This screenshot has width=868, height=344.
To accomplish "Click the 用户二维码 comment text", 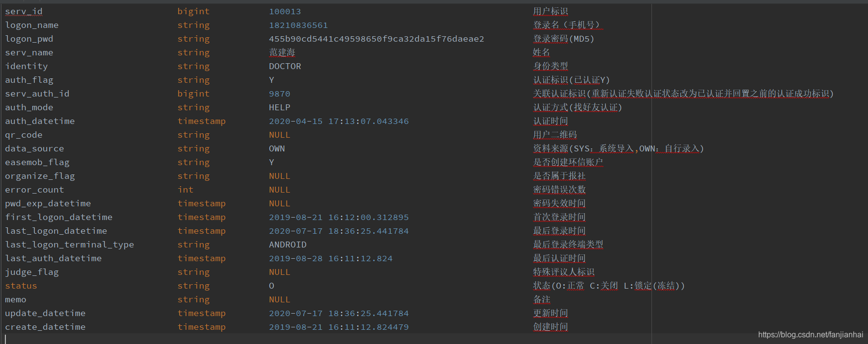I will [555, 135].
